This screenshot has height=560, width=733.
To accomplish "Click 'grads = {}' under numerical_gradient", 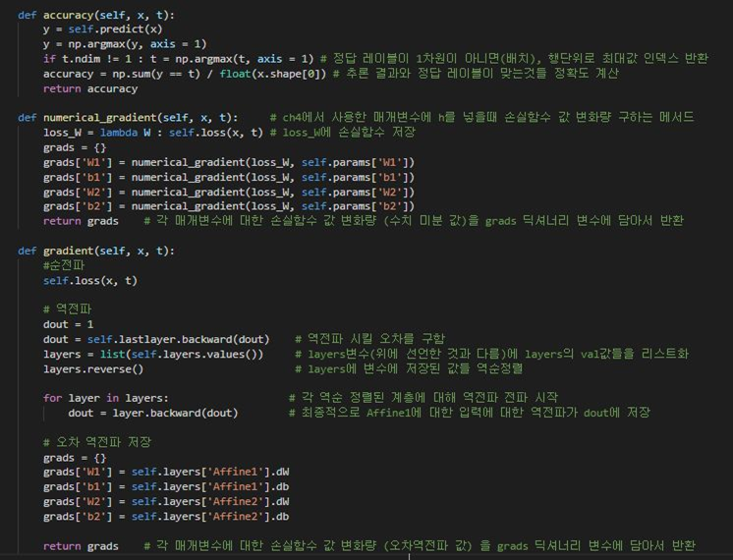I will tap(75, 147).
